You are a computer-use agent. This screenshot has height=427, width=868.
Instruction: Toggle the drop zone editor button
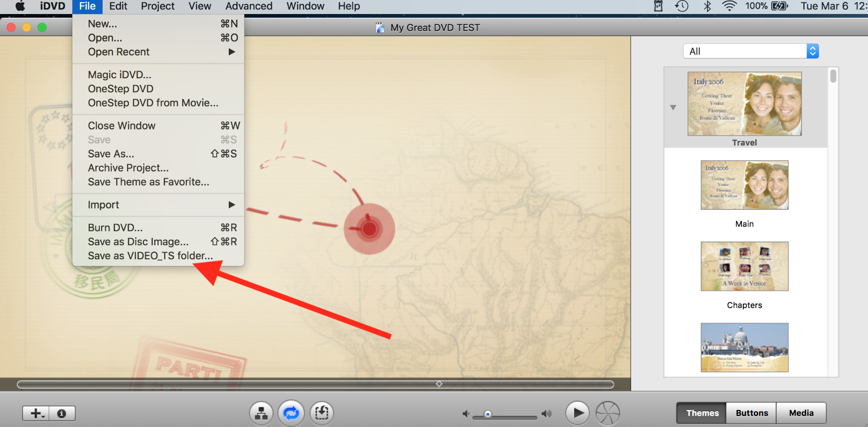coord(321,413)
